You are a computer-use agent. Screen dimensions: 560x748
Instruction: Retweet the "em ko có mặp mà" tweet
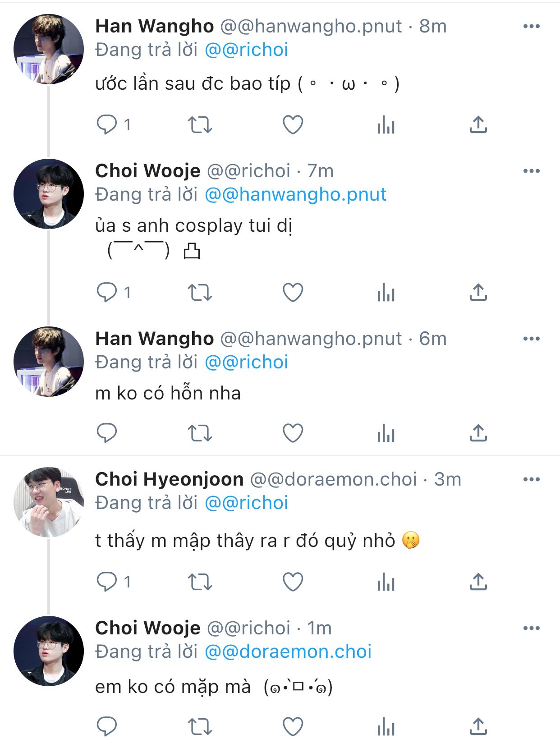(x=200, y=727)
